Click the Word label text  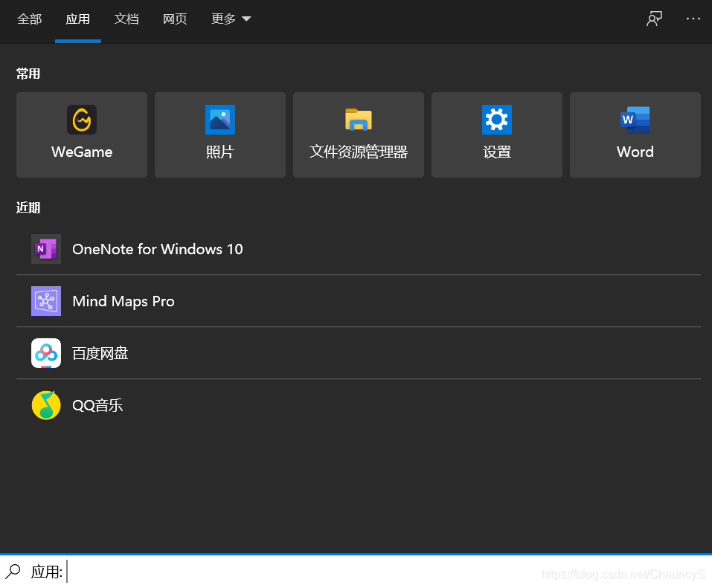tap(635, 152)
